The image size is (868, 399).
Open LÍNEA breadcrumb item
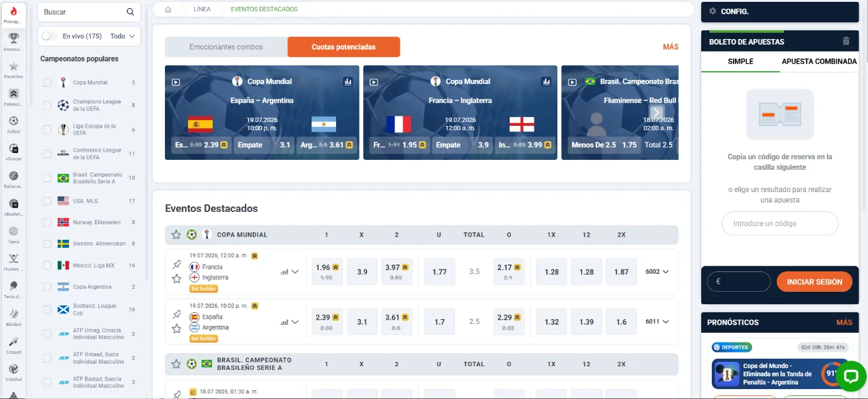[202, 9]
